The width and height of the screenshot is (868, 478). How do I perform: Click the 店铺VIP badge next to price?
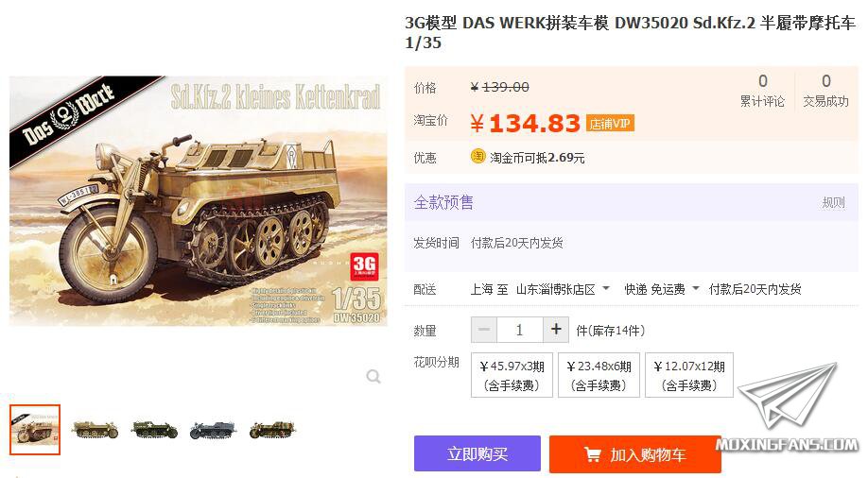610,124
